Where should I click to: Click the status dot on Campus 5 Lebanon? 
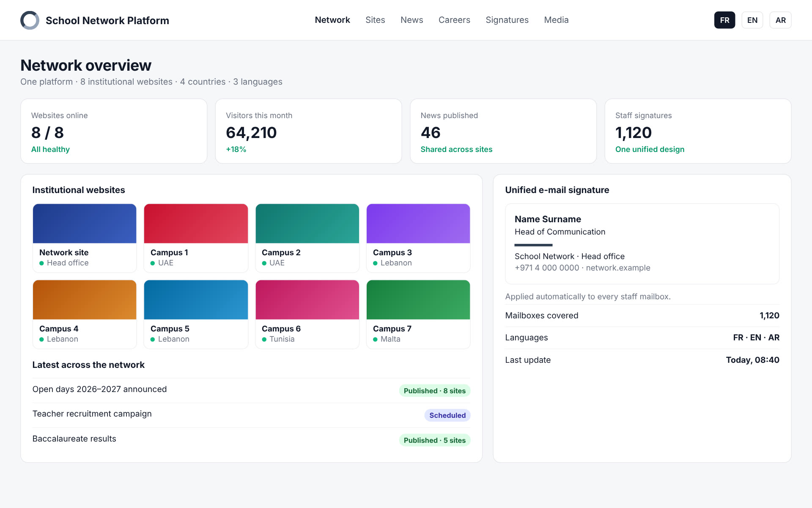coord(153,340)
